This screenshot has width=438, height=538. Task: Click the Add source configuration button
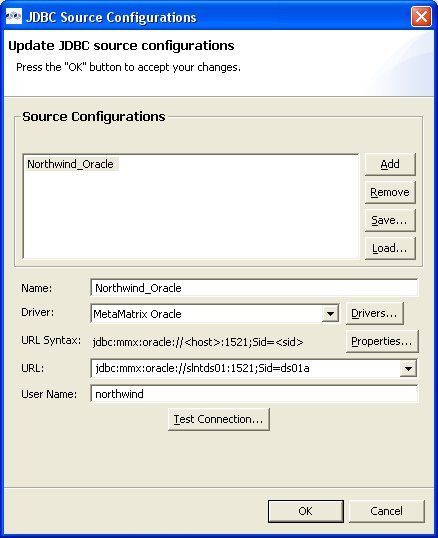[x=390, y=164]
